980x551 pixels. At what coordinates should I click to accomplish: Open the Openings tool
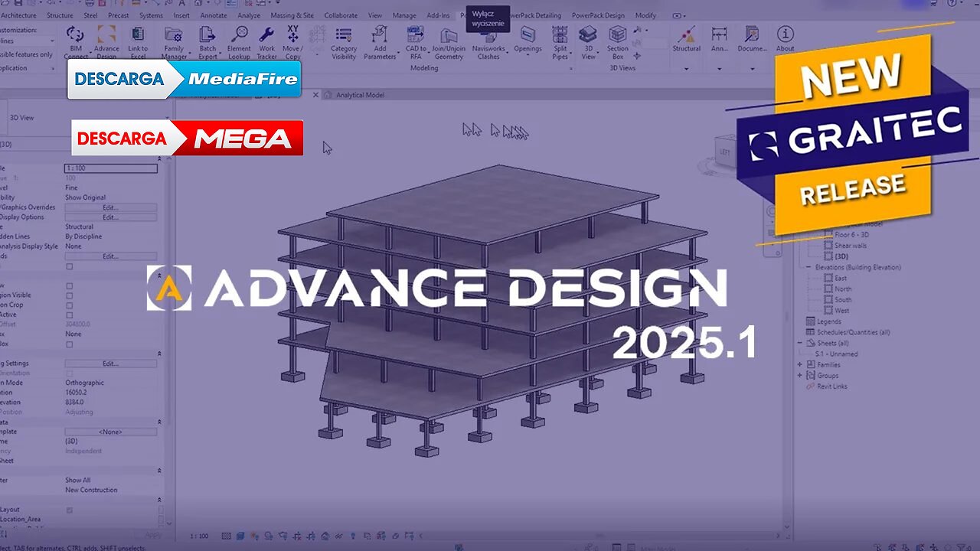pos(528,40)
